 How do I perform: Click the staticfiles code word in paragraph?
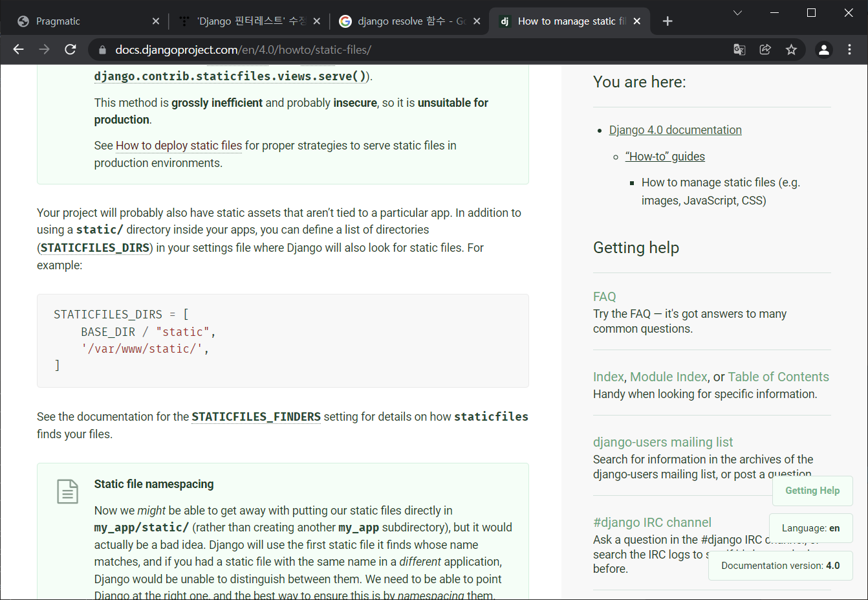tap(491, 417)
